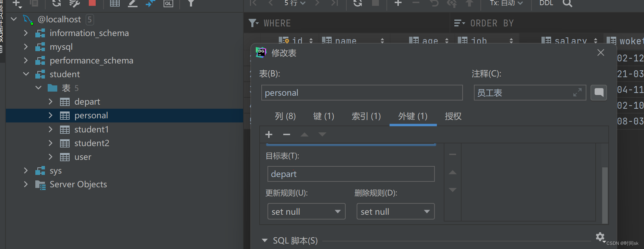Viewport: 644px width, 249px height.
Task: Close the 修改表 dialog
Action: [601, 52]
